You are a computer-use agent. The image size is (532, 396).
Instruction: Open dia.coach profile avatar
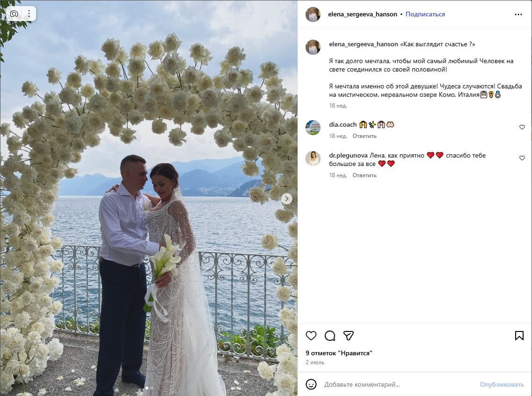tap(313, 128)
